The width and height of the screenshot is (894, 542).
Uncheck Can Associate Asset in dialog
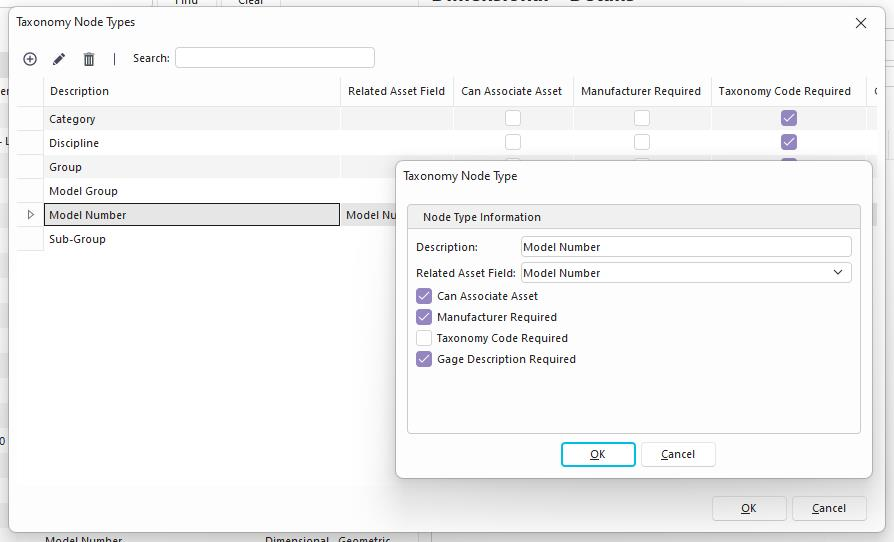424,296
